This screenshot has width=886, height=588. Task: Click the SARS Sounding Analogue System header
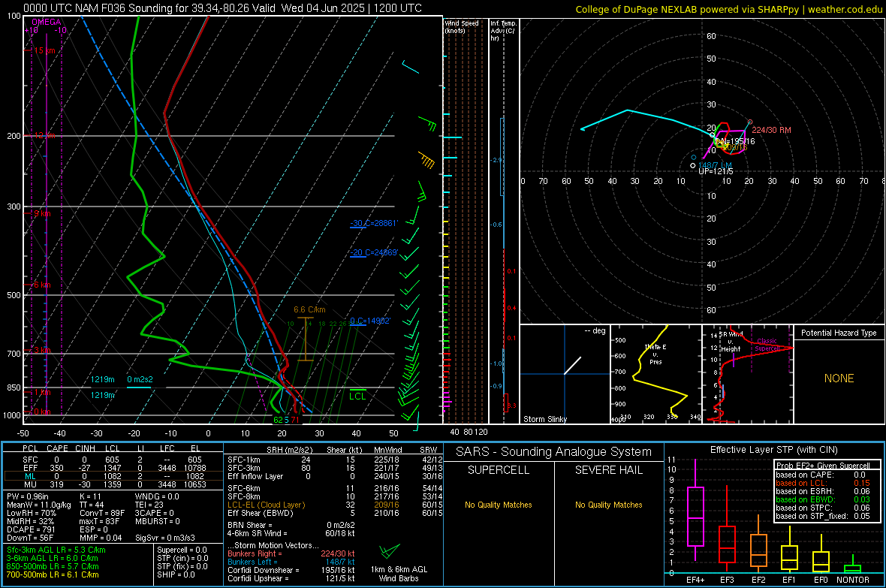(554, 452)
